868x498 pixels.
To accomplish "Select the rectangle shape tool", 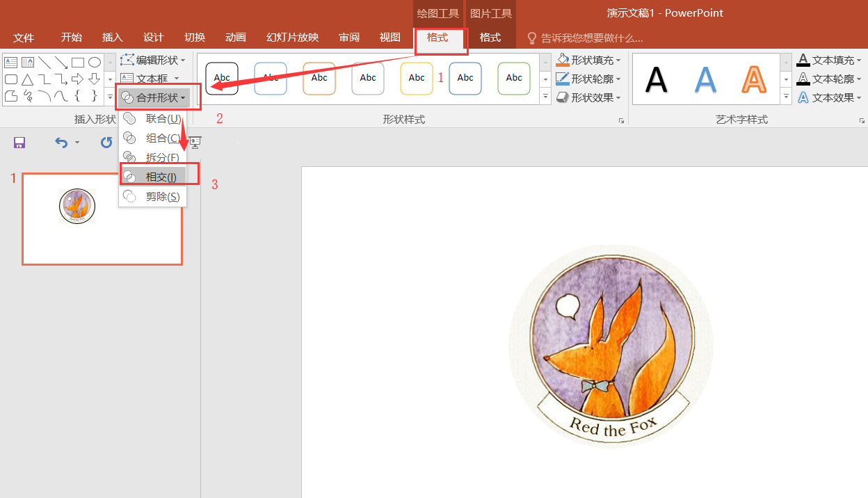I will [x=78, y=63].
